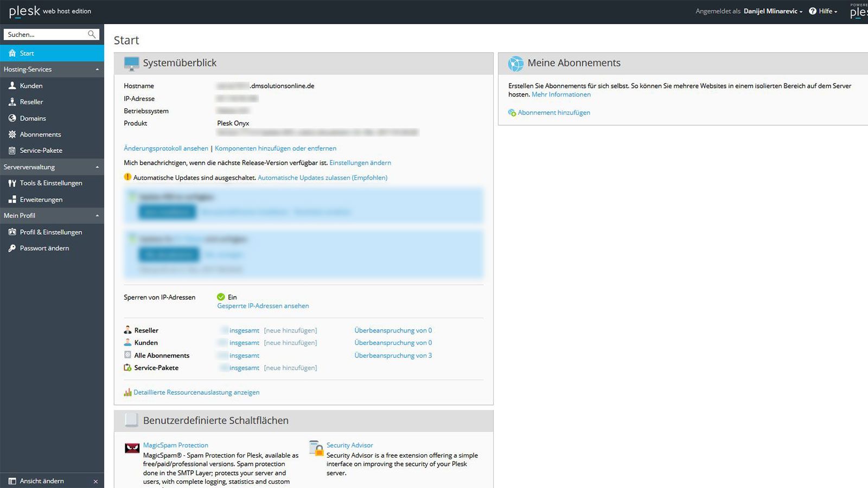868x488 pixels.
Task: Click the Abonnements sidebar icon
Action: (12, 134)
